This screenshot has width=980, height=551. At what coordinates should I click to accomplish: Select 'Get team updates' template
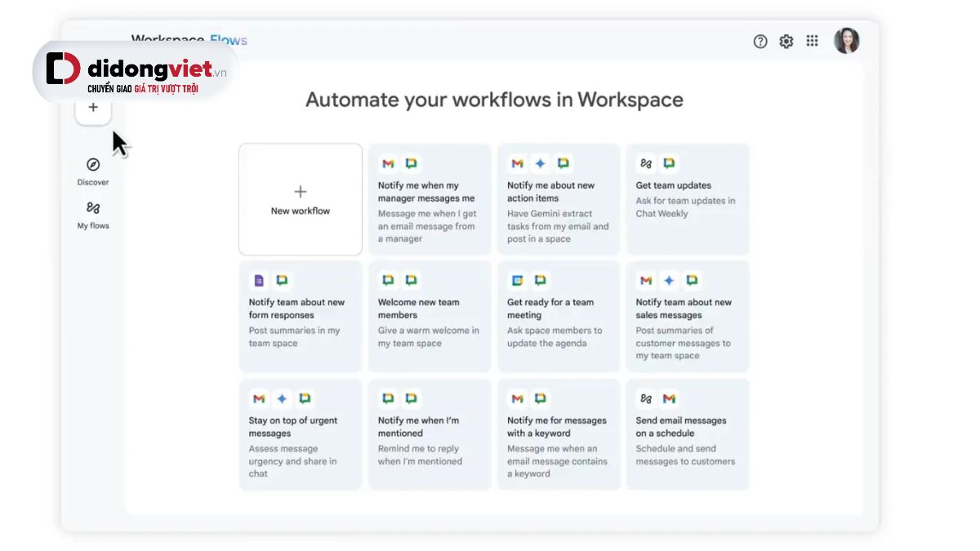687,199
